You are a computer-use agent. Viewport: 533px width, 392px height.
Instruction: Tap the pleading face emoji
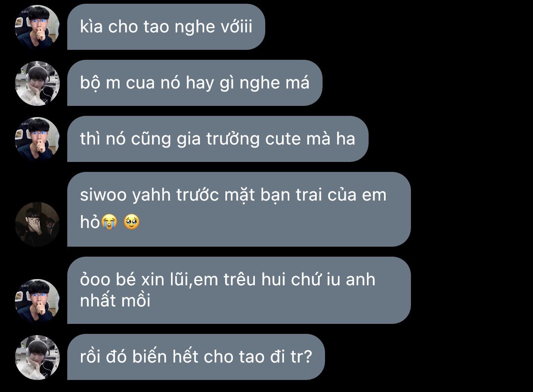tap(132, 223)
